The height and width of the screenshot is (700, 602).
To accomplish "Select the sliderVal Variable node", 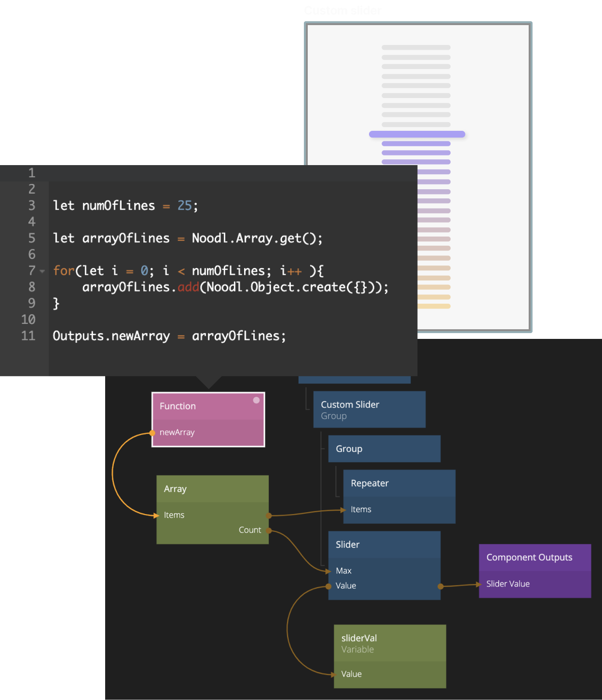I will point(389,644).
